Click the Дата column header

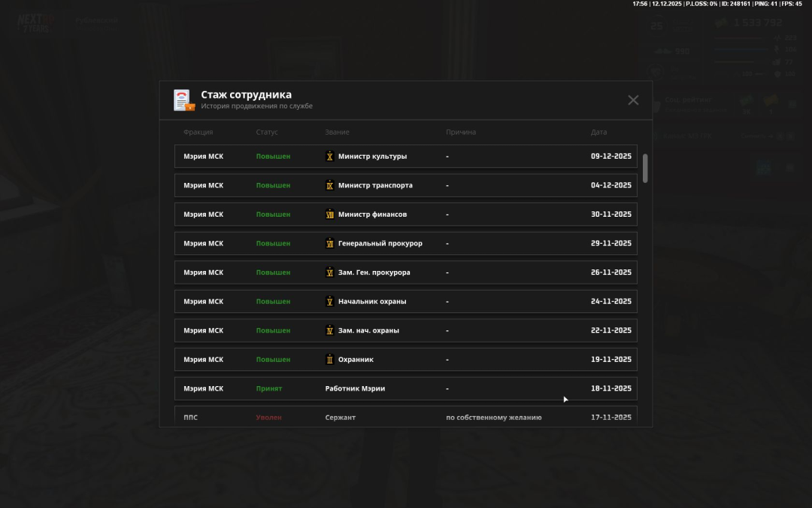pyautogui.click(x=598, y=132)
